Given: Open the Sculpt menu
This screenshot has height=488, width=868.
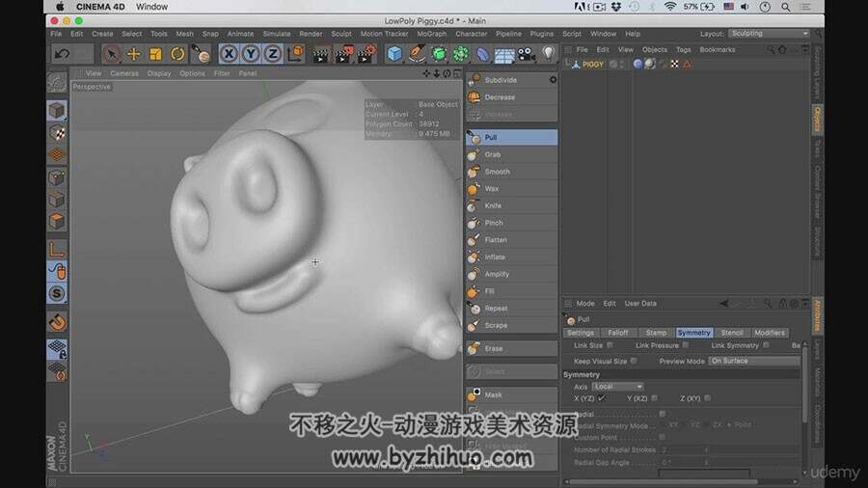Looking at the screenshot, I should (341, 34).
